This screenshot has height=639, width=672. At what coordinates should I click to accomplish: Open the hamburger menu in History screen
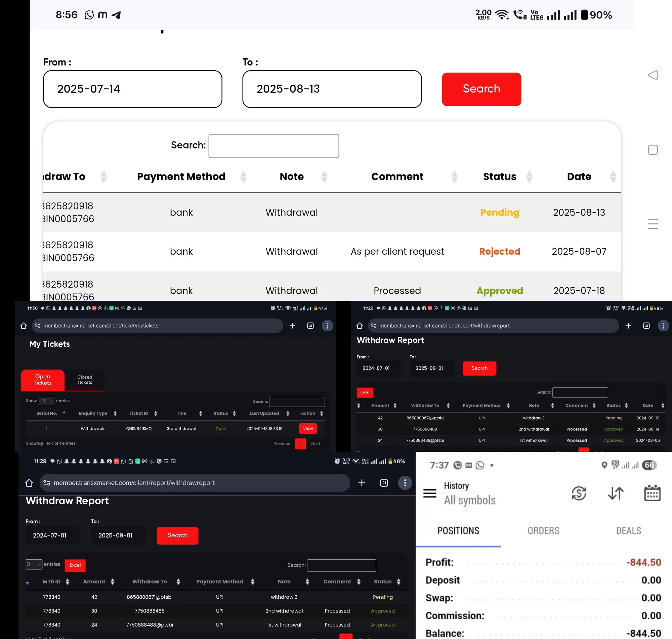pos(429,493)
